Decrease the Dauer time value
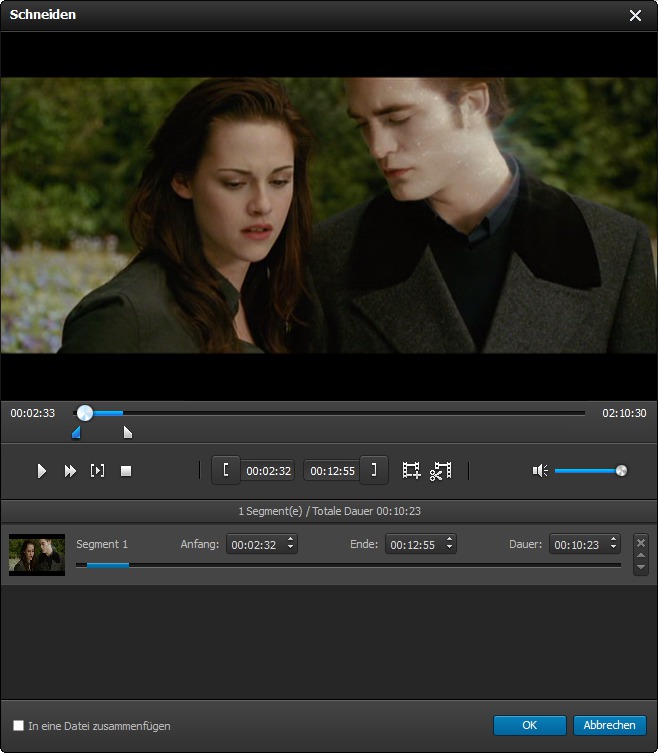Screen dimensions: 658x753 pos(613,548)
